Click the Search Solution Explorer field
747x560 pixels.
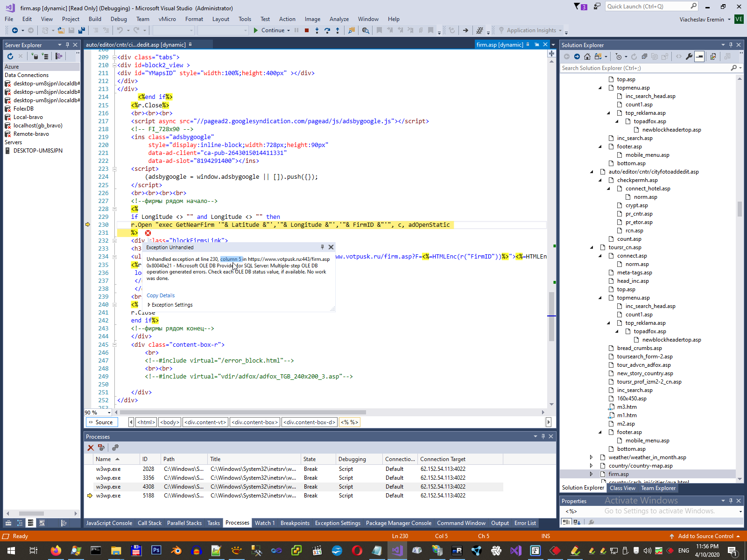click(644, 68)
